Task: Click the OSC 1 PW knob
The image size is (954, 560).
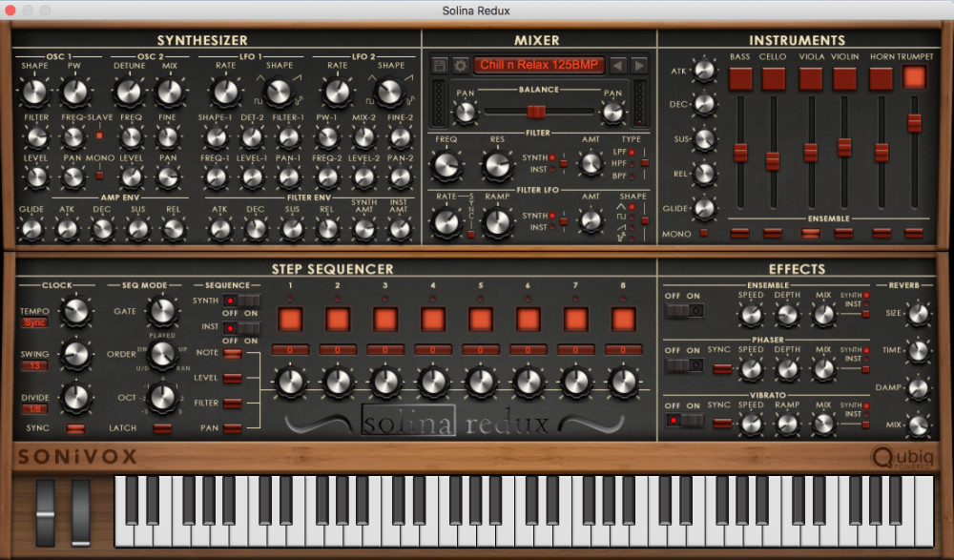Action: (x=74, y=92)
